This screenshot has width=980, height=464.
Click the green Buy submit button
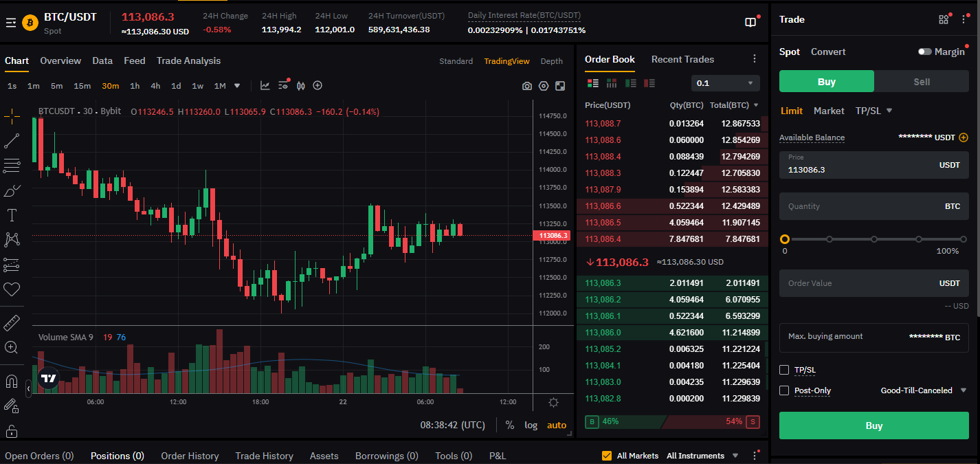[x=873, y=426]
